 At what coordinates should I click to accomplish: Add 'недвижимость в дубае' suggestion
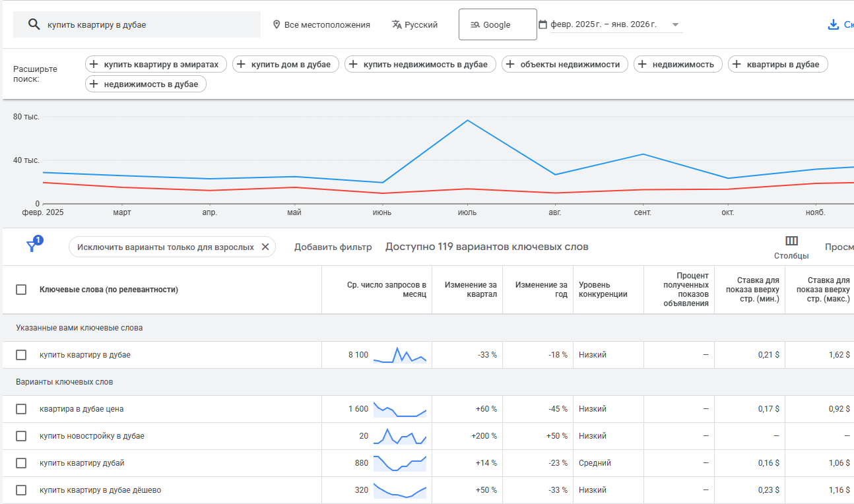tap(146, 84)
